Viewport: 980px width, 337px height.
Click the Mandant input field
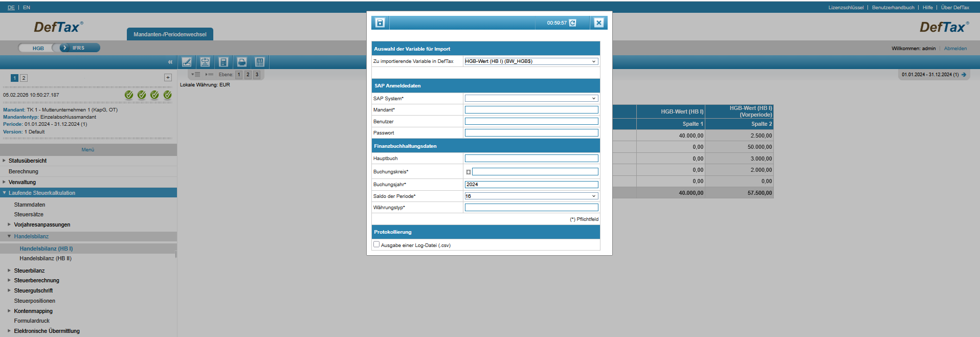(x=531, y=109)
